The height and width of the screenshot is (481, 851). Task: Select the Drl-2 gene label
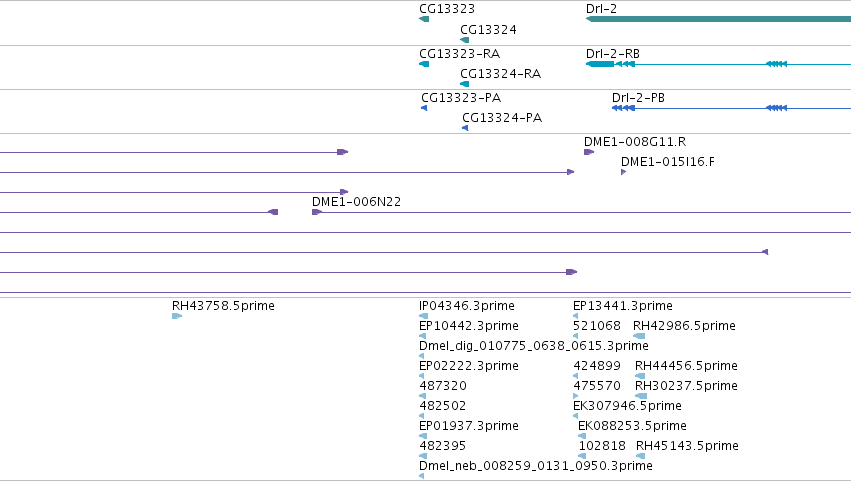(601, 9)
